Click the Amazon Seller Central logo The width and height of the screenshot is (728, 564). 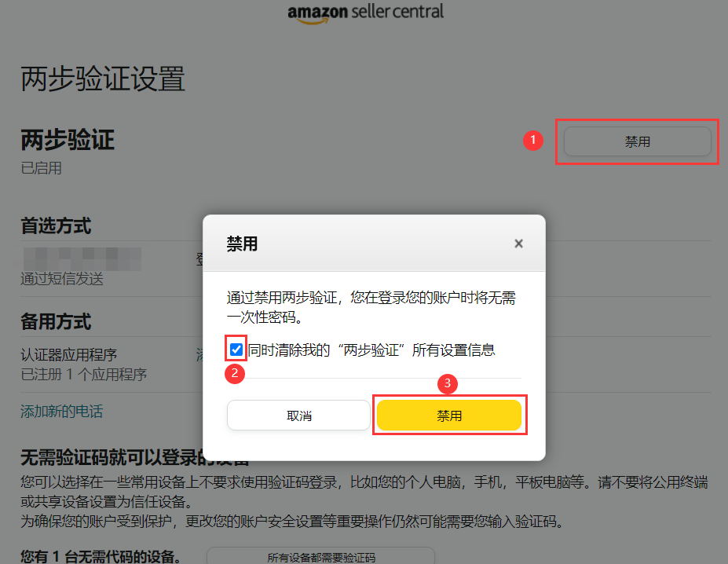click(x=365, y=13)
